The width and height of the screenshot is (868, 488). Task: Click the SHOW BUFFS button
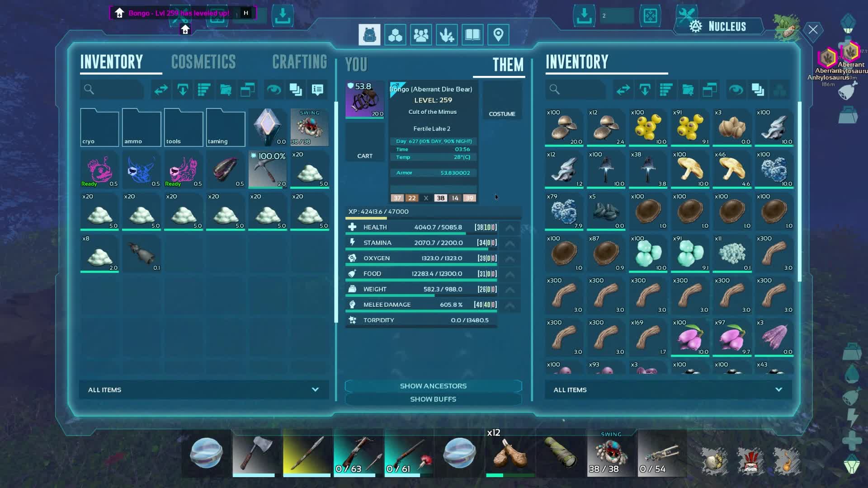tap(433, 399)
